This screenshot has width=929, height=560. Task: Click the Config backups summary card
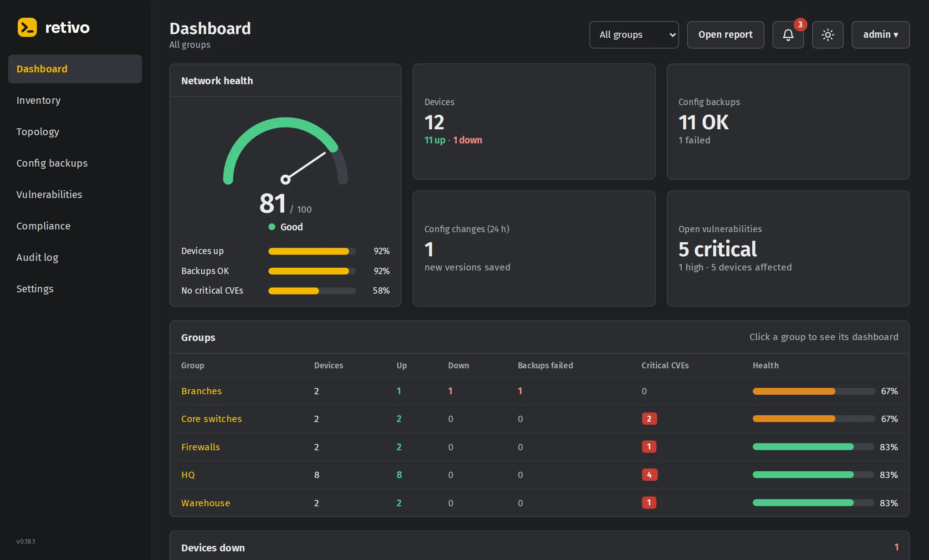pyautogui.click(x=788, y=122)
